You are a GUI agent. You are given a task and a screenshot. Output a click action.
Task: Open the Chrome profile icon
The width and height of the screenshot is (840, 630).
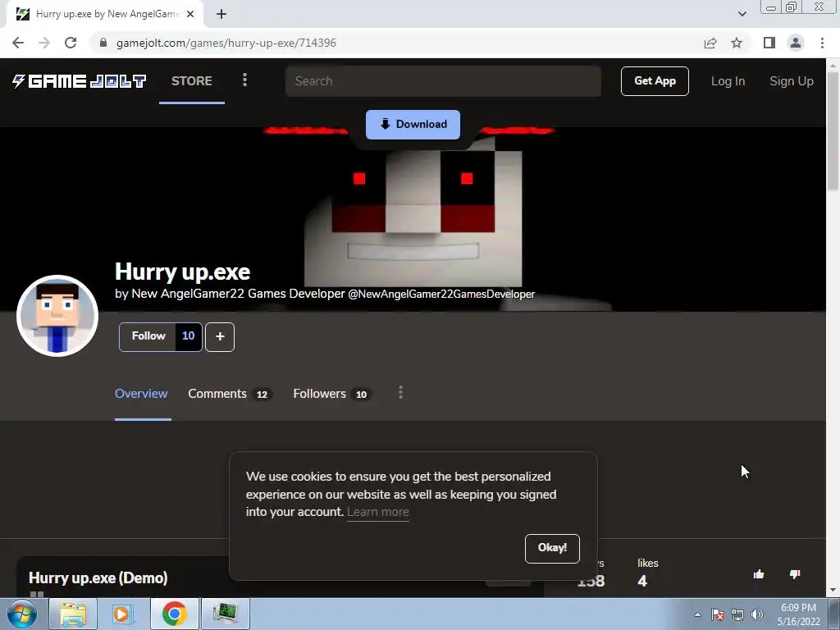(x=796, y=43)
